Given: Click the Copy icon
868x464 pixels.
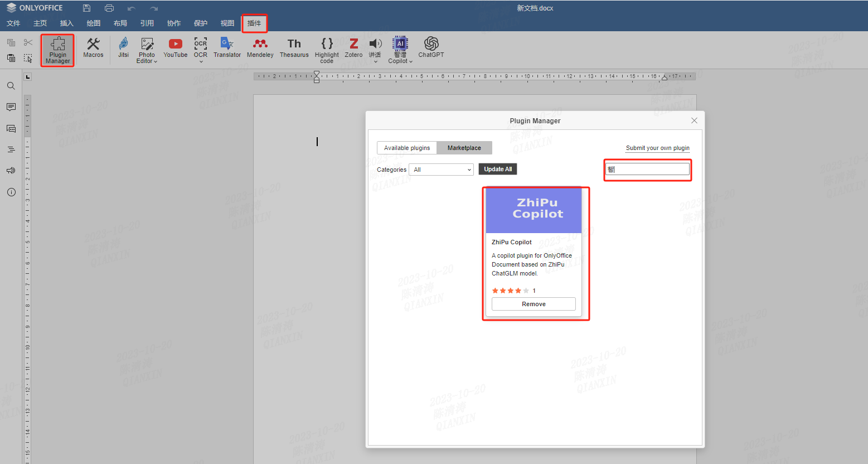Looking at the screenshot, I should point(11,42).
